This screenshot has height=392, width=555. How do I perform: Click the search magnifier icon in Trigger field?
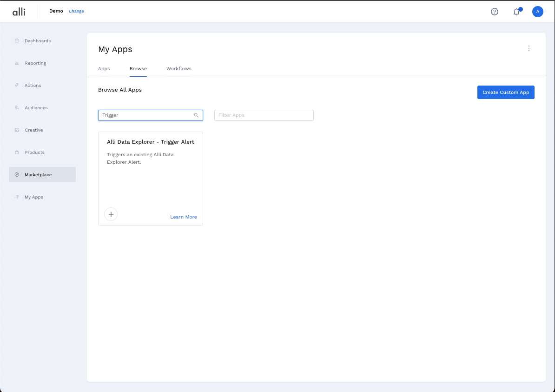point(196,115)
